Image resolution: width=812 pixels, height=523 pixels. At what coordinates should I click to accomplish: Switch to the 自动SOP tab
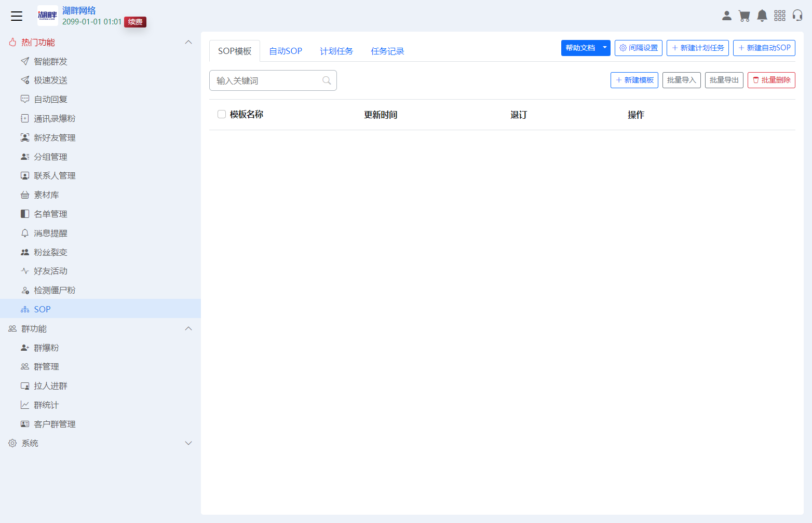pos(285,50)
